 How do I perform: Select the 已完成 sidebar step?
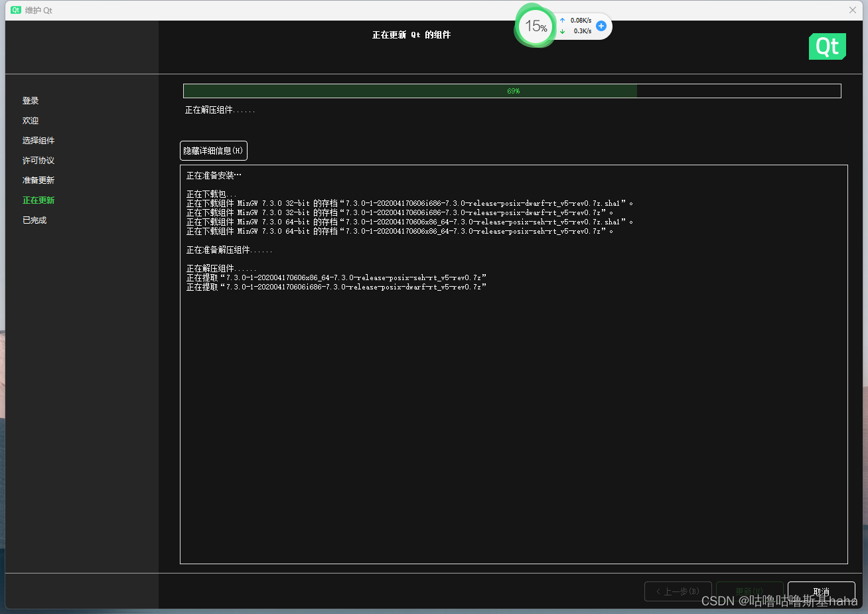click(x=34, y=220)
